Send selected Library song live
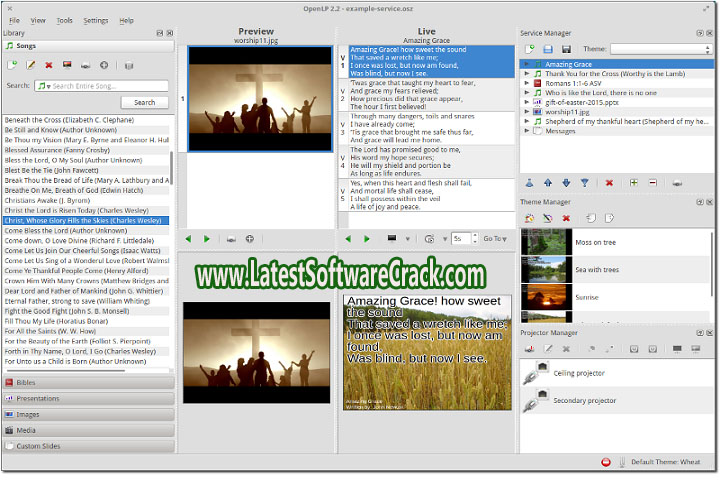Image resolution: width=720 pixels, height=480 pixels. [85, 65]
